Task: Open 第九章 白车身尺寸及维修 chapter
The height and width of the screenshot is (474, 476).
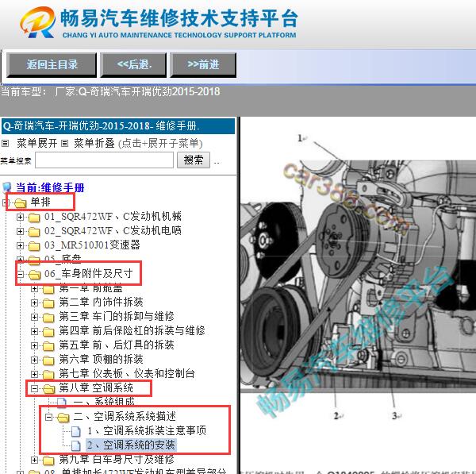Action: coord(117,460)
